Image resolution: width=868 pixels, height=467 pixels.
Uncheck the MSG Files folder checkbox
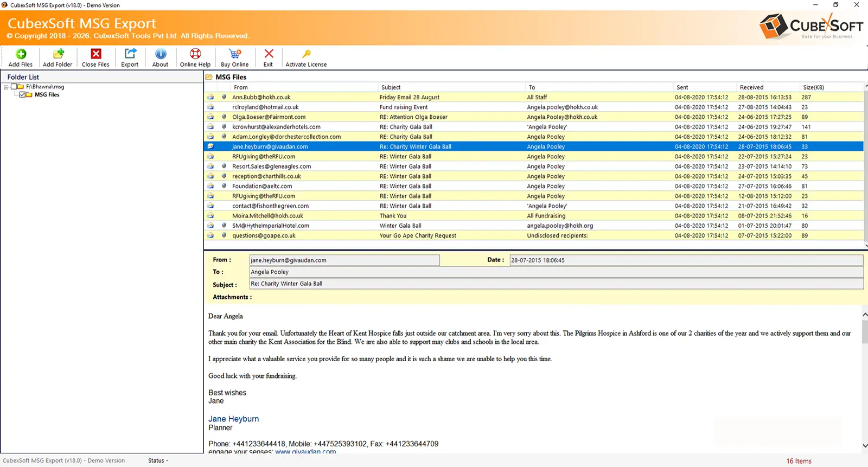click(22, 94)
